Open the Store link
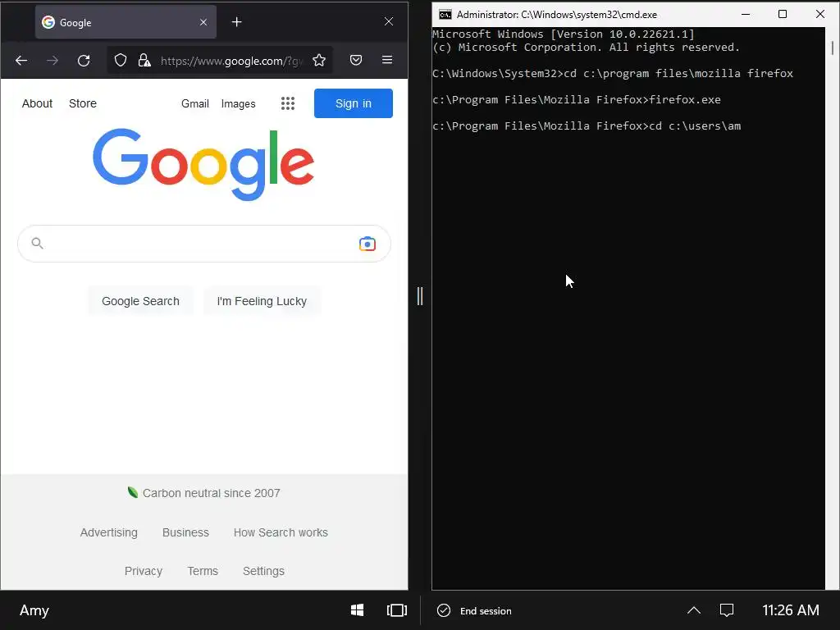Viewport: 840px width, 630px height. (x=83, y=103)
